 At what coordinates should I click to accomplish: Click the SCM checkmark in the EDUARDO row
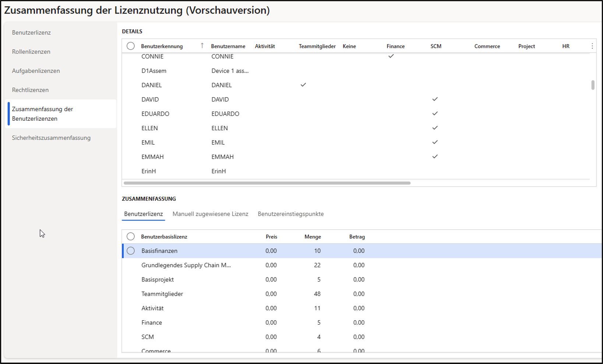pyautogui.click(x=435, y=114)
